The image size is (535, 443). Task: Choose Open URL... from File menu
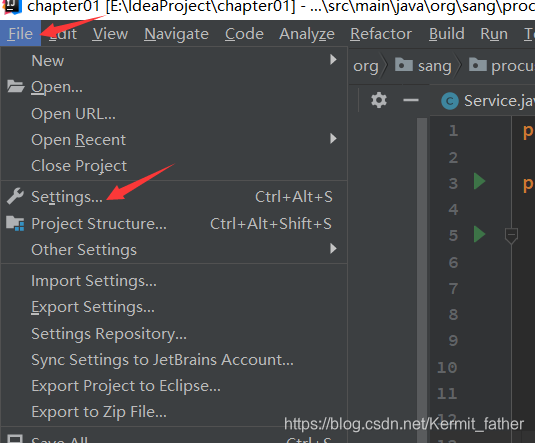[x=174, y=114]
